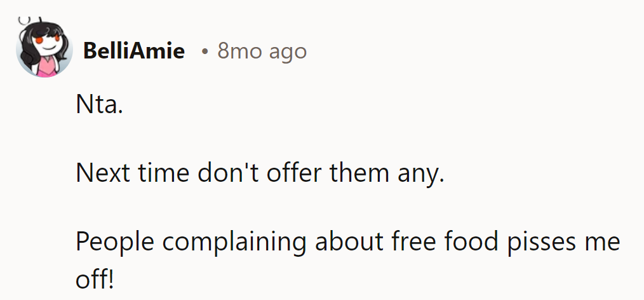This screenshot has height=300, width=644.
Task: Click the pink dress on the avatar
Action: pyautogui.click(x=48, y=67)
